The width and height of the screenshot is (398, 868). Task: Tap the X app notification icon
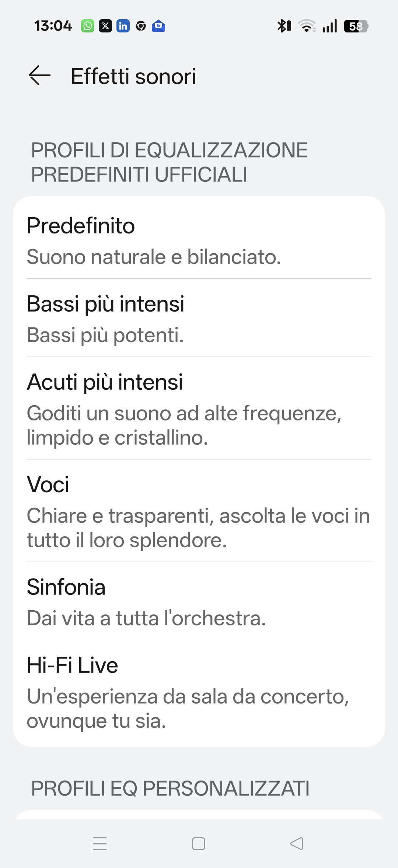(105, 26)
